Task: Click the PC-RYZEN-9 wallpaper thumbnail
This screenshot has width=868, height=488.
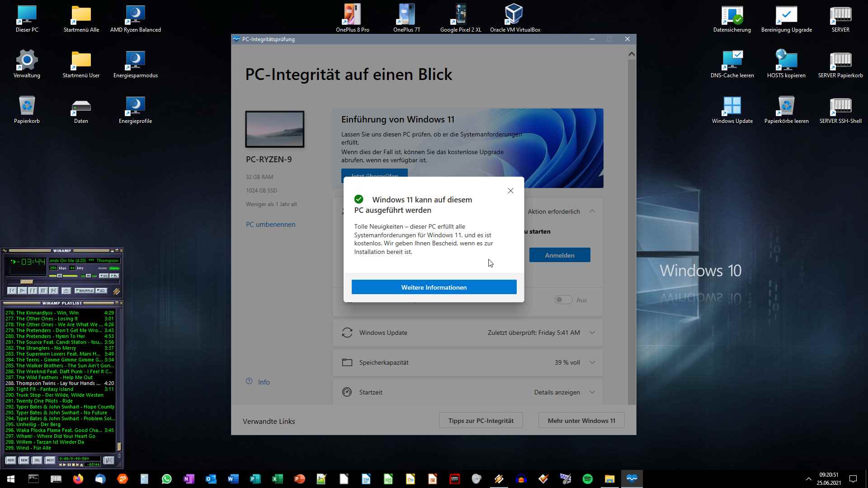Action: [275, 129]
